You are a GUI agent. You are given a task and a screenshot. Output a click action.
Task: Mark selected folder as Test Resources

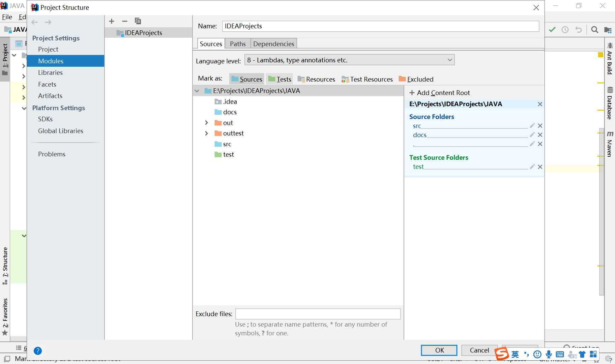pyautogui.click(x=367, y=79)
